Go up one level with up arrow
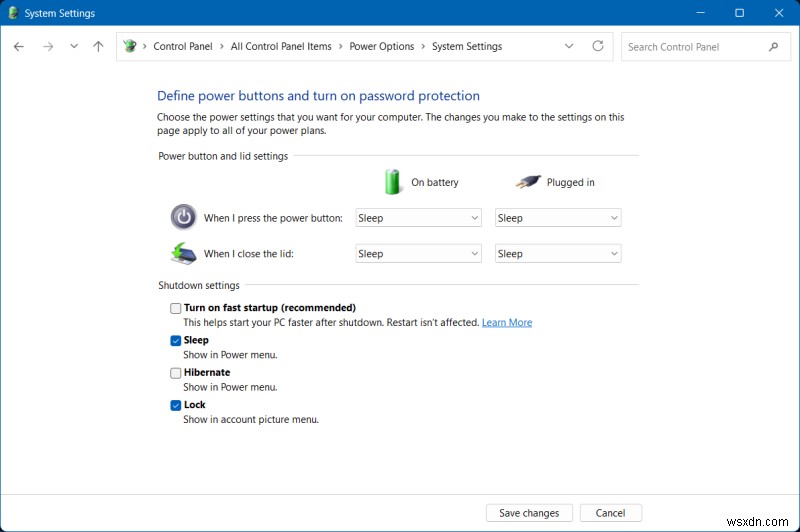This screenshot has width=800, height=532. tap(98, 46)
